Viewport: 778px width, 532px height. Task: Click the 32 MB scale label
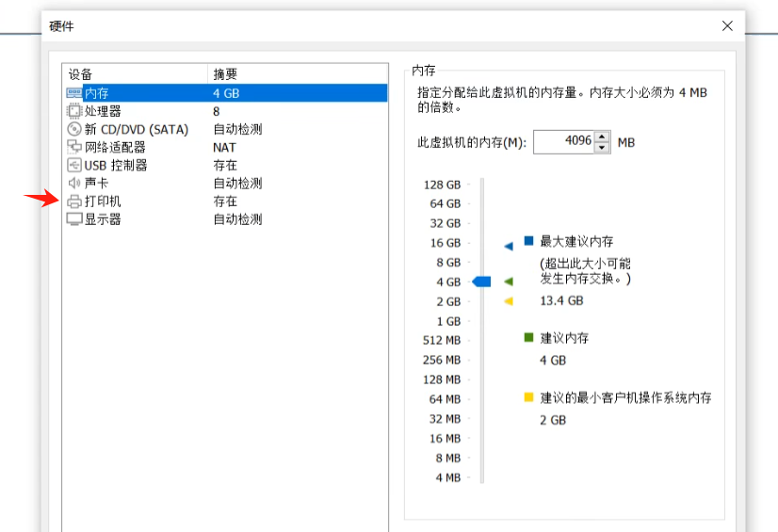(x=446, y=418)
